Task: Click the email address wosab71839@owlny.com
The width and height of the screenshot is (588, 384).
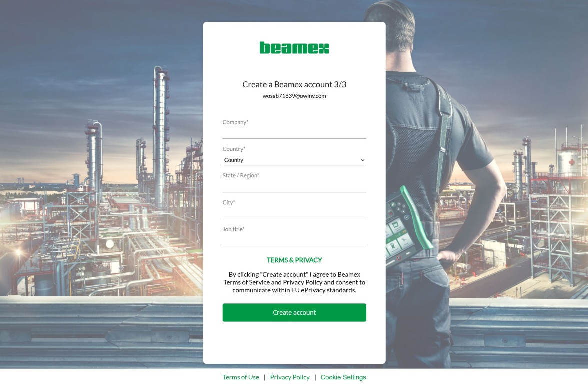Action: coord(294,96)
